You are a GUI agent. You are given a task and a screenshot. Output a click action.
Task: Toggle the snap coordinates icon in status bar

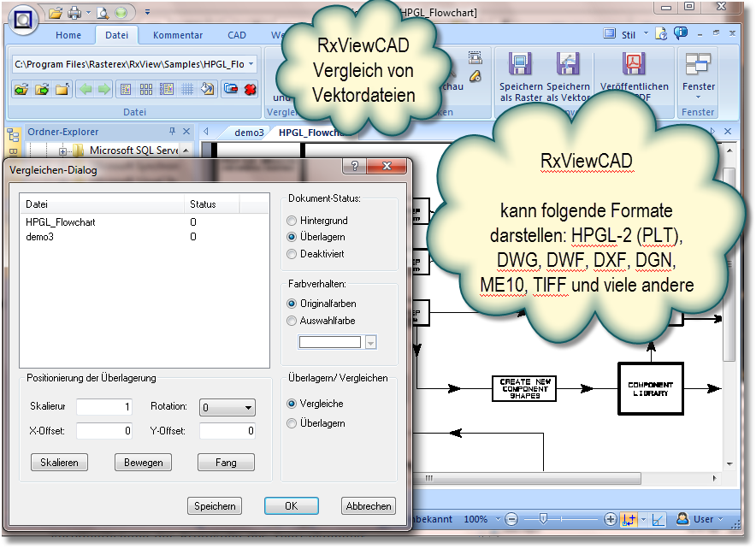[x=629, y=519]
